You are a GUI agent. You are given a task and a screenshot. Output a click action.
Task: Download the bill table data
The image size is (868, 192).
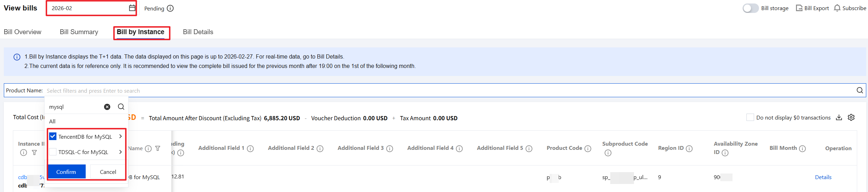839,118
